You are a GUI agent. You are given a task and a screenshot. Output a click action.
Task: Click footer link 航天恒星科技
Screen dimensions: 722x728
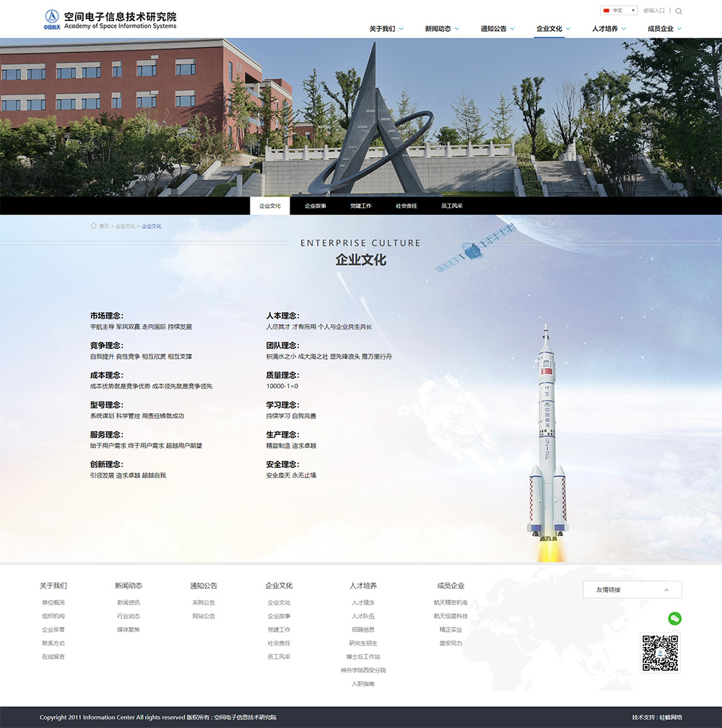[451, 616]
